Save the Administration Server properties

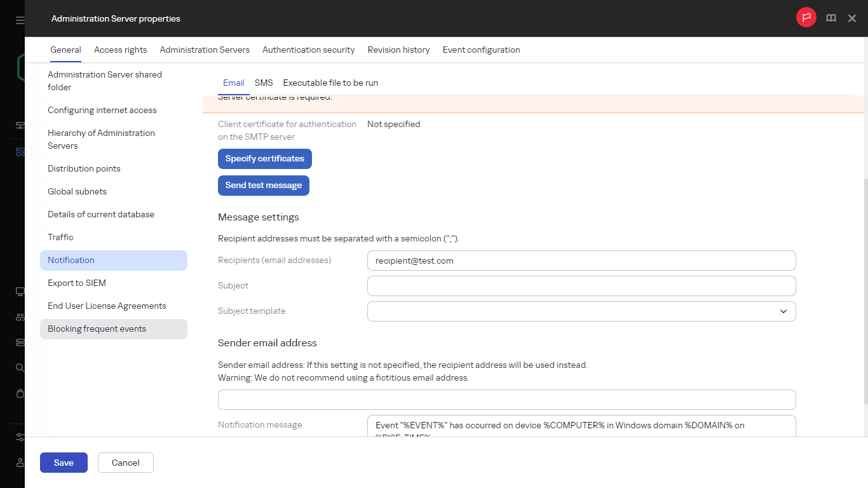tap(63, 463)
